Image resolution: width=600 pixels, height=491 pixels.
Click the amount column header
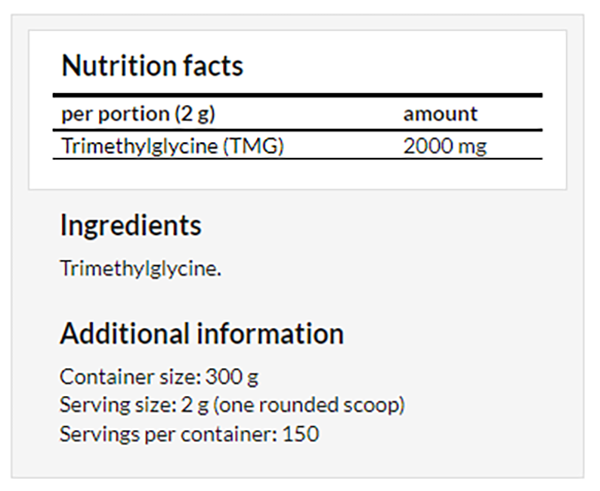click(x=440, y=114)
